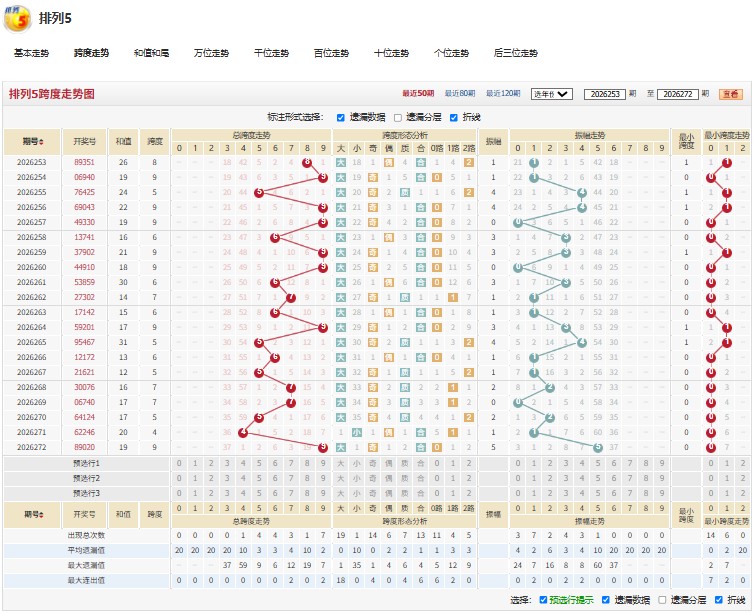
Task: Click the orange 2路 tag in row 2026253
Action: [469, 163]
